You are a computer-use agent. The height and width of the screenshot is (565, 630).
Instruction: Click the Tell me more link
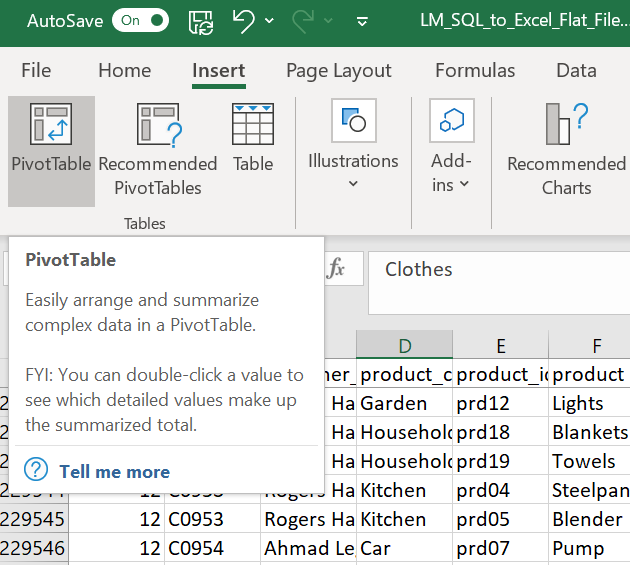(114, 471)
